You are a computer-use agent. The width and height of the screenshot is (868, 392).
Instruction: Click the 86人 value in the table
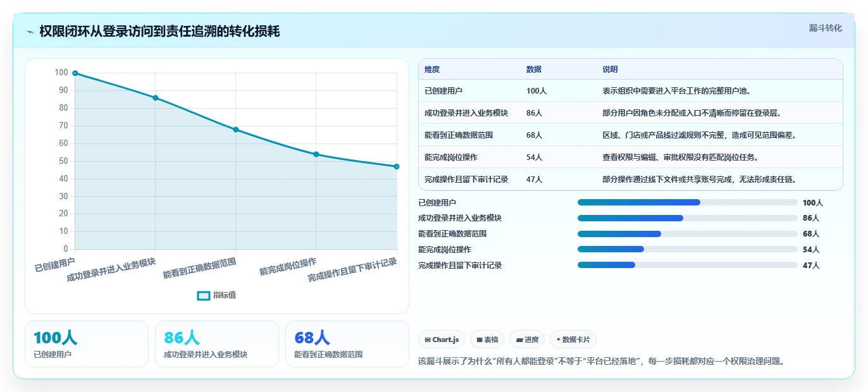534,113
